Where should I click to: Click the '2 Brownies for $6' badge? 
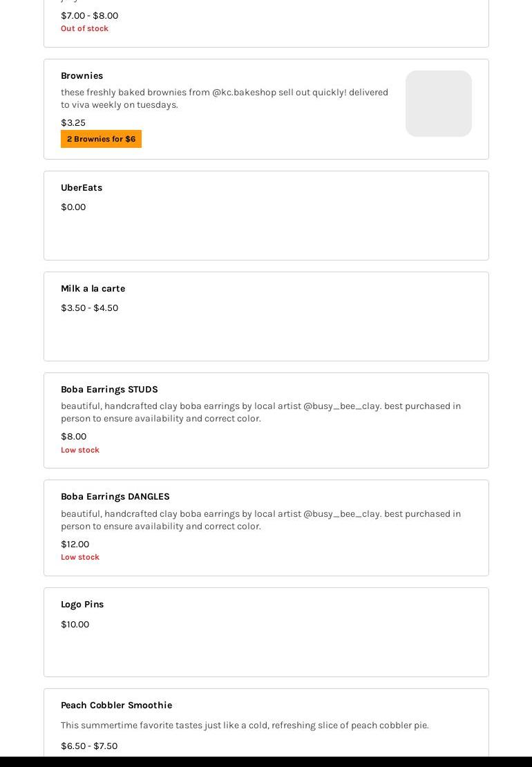point(101,139)
